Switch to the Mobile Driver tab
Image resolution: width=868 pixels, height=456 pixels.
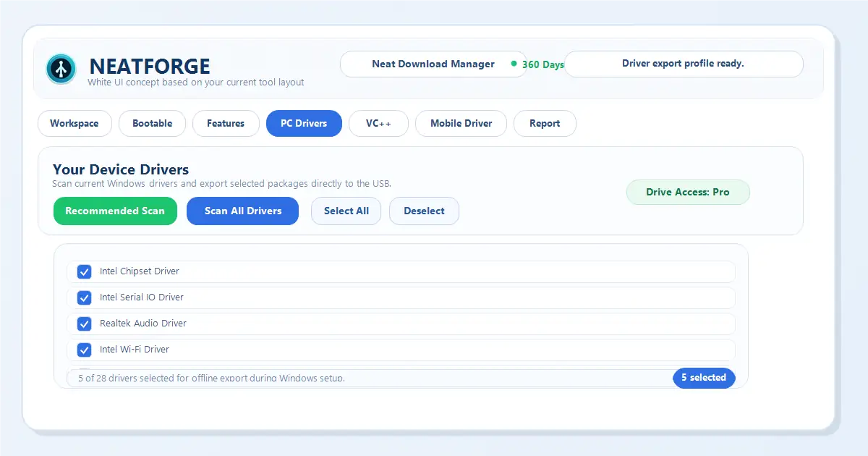(461, 124)
